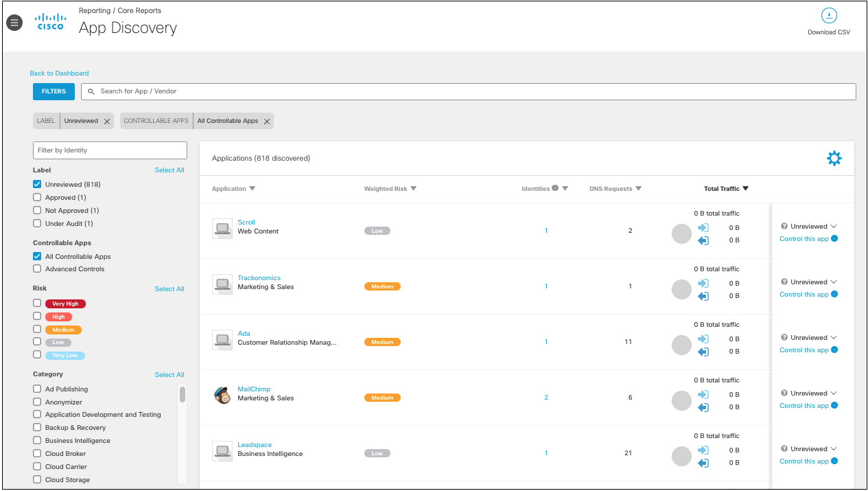Check the Very High risk checkbox
This screenshot has width=868, height=491.
click(x=37, y=303)
